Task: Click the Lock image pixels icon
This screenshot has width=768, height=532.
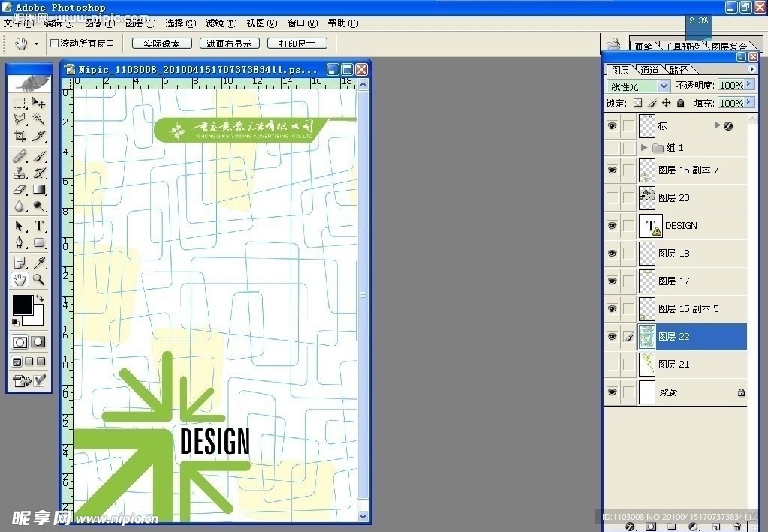Action: 652,103
